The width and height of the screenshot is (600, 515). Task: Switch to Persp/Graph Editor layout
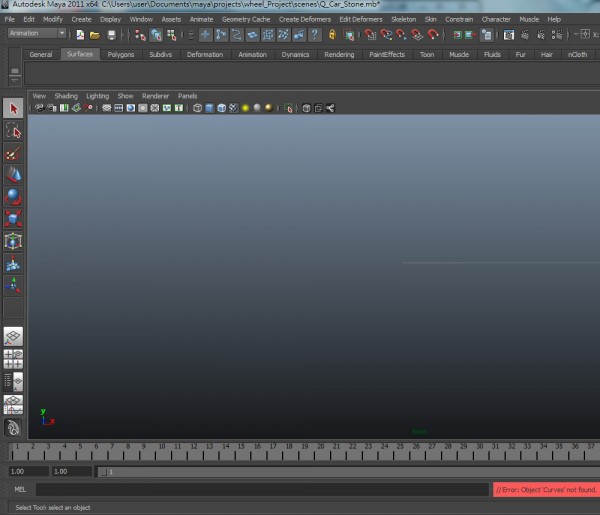point(13,404)
